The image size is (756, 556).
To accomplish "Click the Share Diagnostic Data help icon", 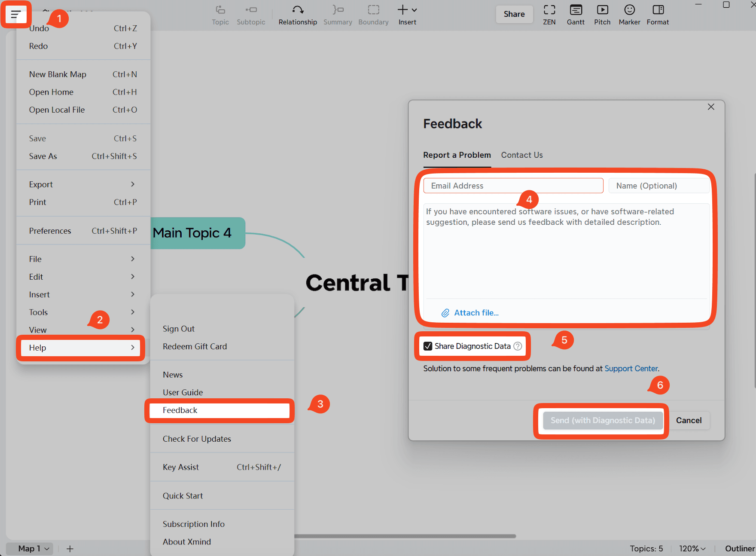I will pyautogui.click(x=518, y=346).
